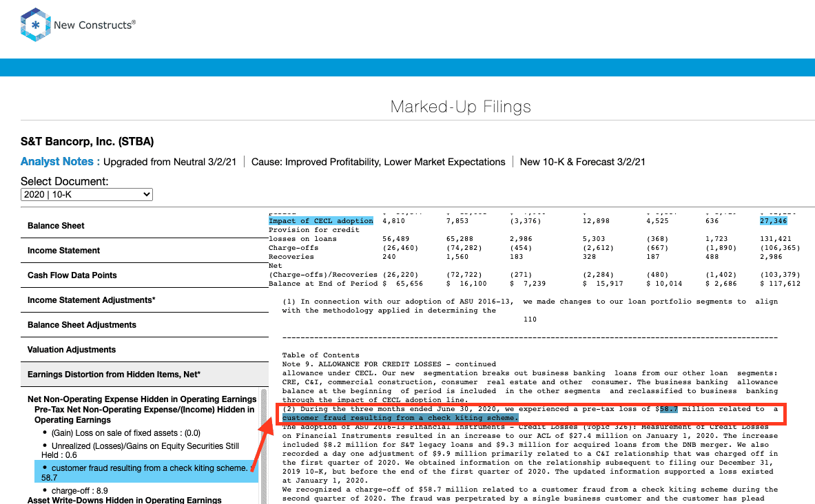Click the $ 117,612 balance total value
Viewport: 815px width, 504px height.
(780, 284)
